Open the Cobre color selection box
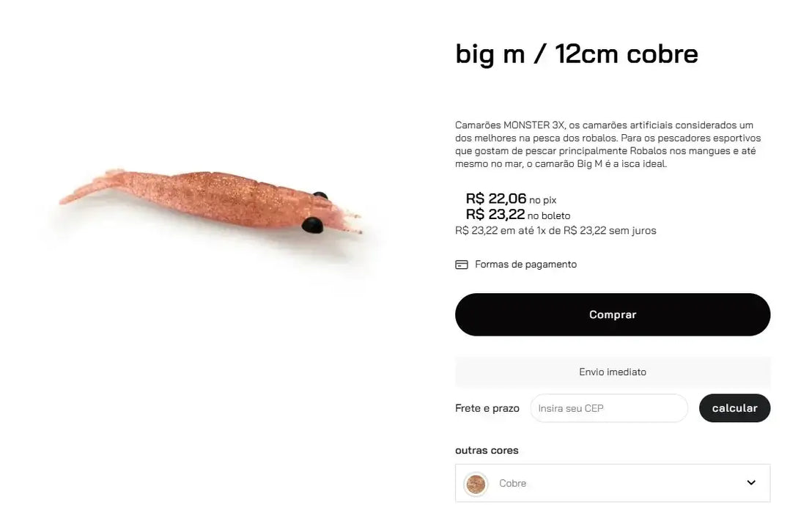 612,483
